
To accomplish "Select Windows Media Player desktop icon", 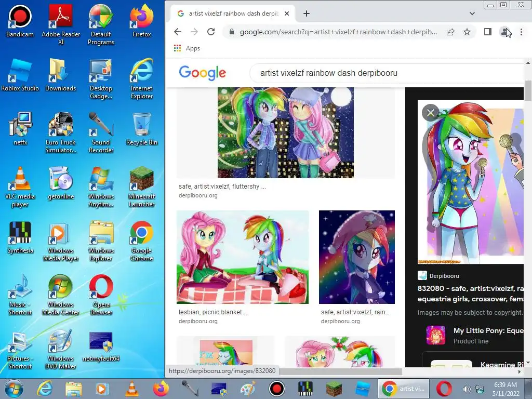I will [61, 241].
